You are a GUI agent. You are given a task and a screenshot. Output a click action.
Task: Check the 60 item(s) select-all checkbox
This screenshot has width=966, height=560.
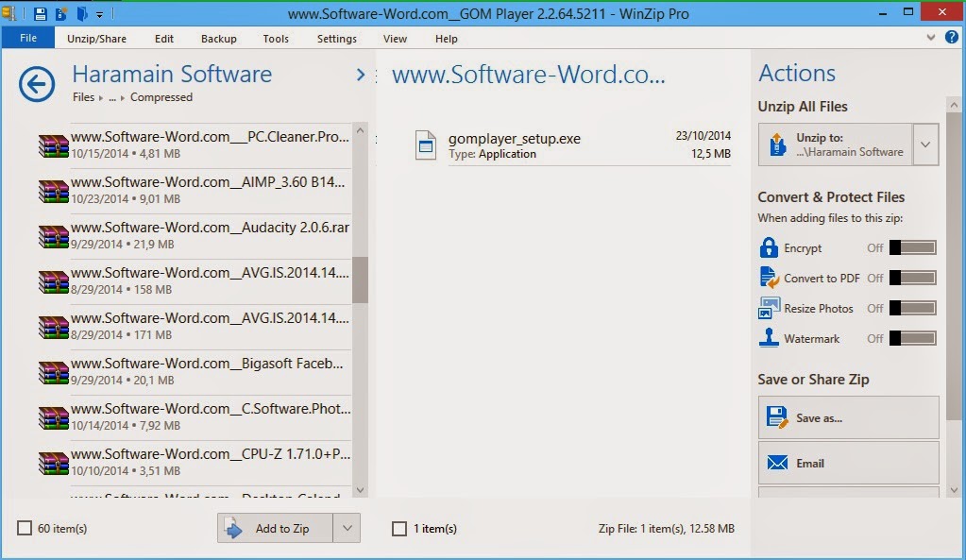point(25,528)
